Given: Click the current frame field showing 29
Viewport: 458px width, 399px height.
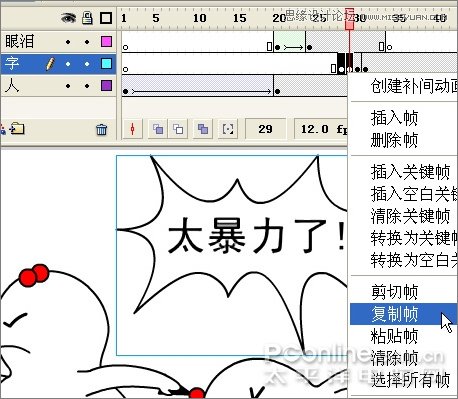Looking at the screenshot, I should (x=265, y=129).
